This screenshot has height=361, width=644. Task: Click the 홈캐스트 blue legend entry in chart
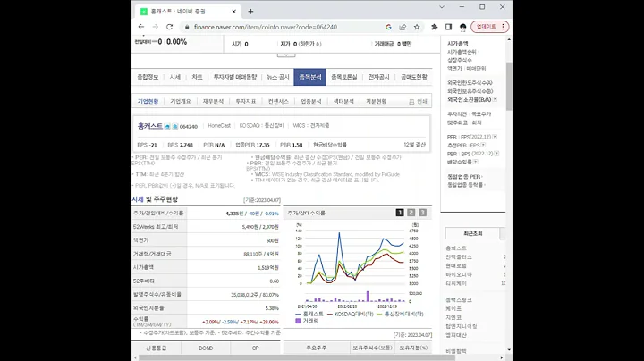309,314
